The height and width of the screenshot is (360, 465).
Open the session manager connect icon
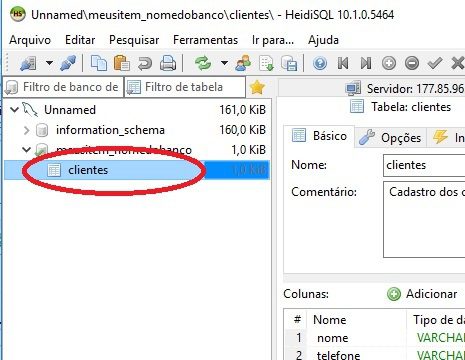pos(28,63)
